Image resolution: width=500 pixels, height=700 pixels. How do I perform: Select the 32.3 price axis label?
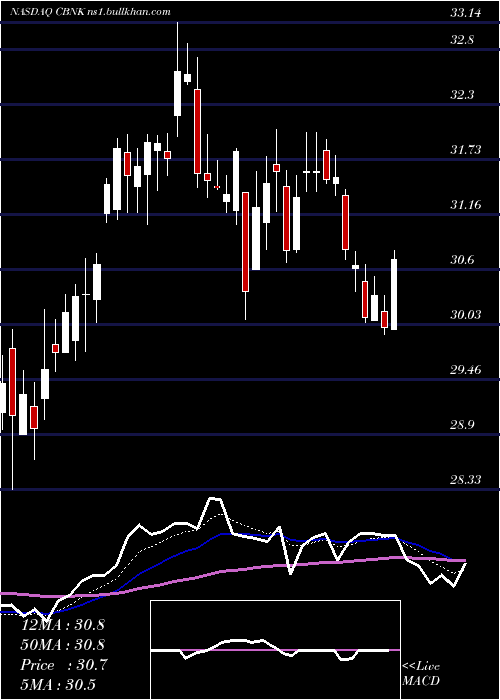coord(462,95)
